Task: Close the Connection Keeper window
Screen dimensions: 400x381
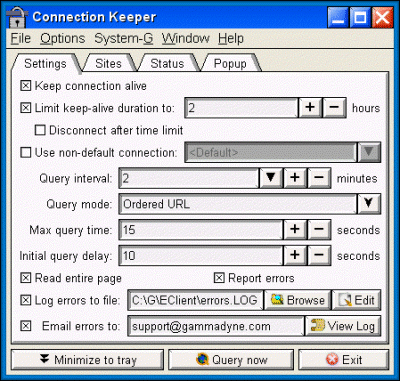Action: (382, 17)
